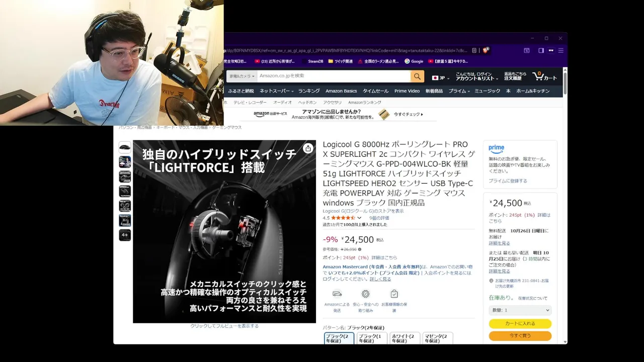Click 在庫状況について link
The width and height of the screenshot is (644, 362).
pos(533,299)
